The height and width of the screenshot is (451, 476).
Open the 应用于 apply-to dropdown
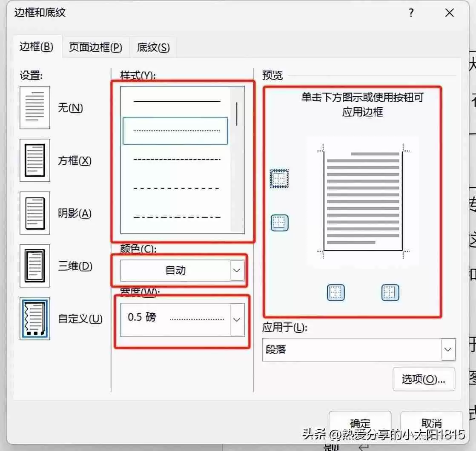(447, 349)
